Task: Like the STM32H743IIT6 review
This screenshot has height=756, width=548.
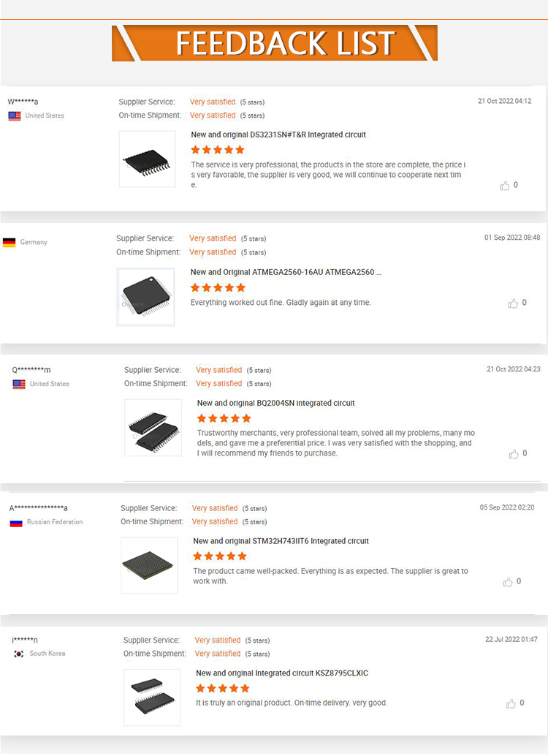Action: (508, 582)
